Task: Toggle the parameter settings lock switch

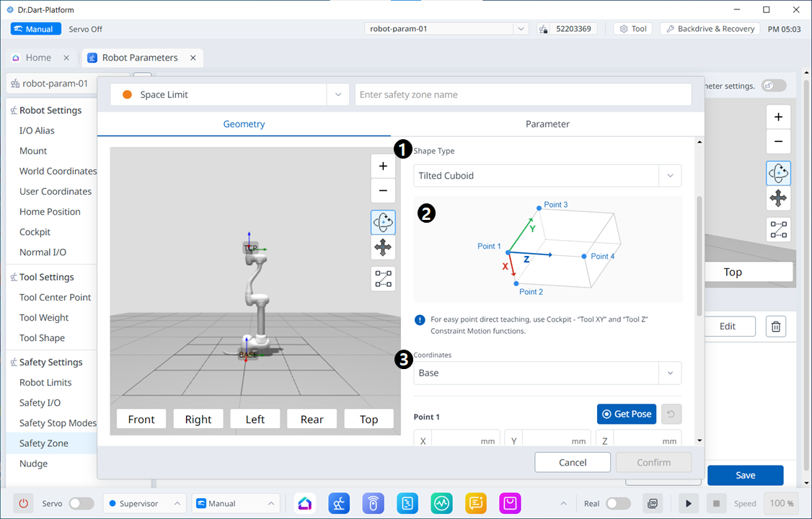Action: coord(774,85)
